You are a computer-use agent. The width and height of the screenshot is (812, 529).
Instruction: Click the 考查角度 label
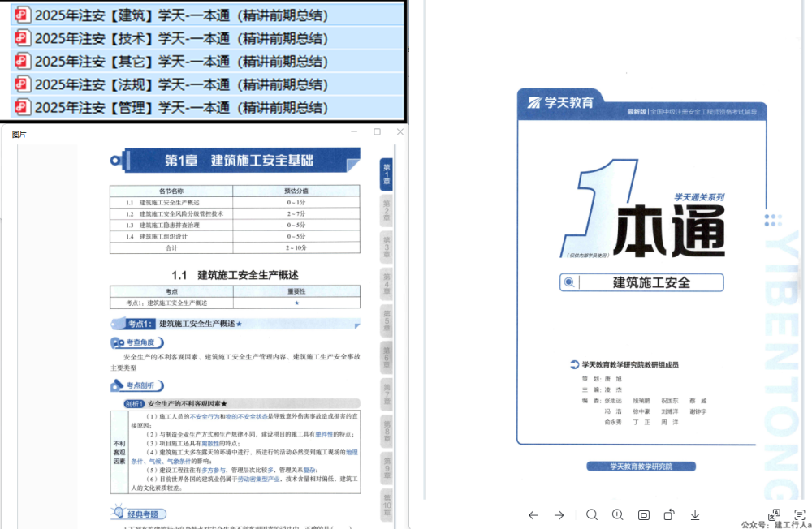137,342
